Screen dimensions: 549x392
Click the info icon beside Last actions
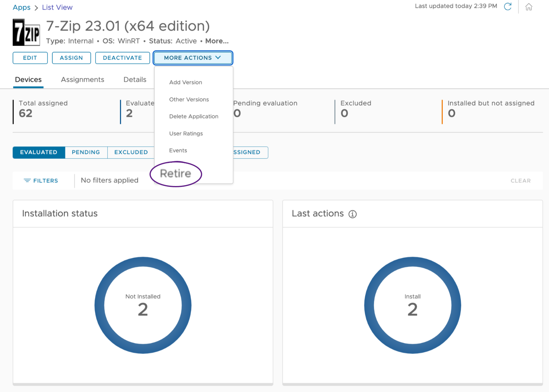tap(352, 214)
